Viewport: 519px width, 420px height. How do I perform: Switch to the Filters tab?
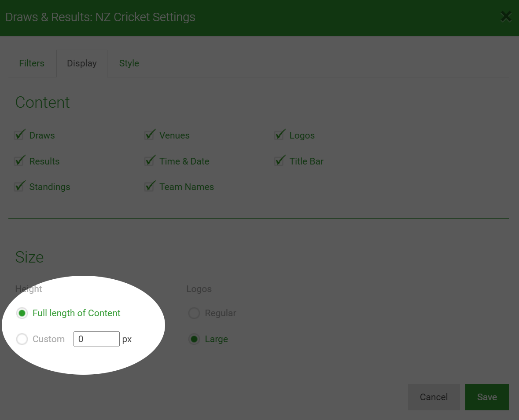(31, 63)
